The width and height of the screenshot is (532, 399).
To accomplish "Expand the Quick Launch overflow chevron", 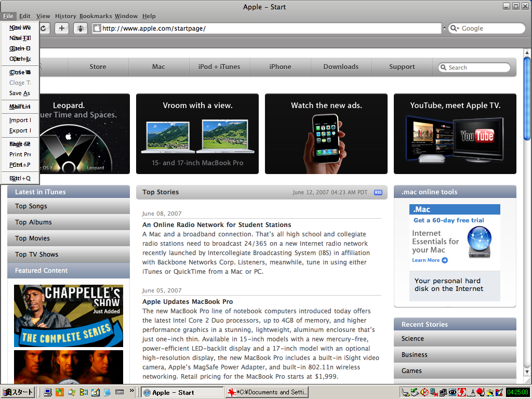I will pyautogui.click(x=131, y=391).
